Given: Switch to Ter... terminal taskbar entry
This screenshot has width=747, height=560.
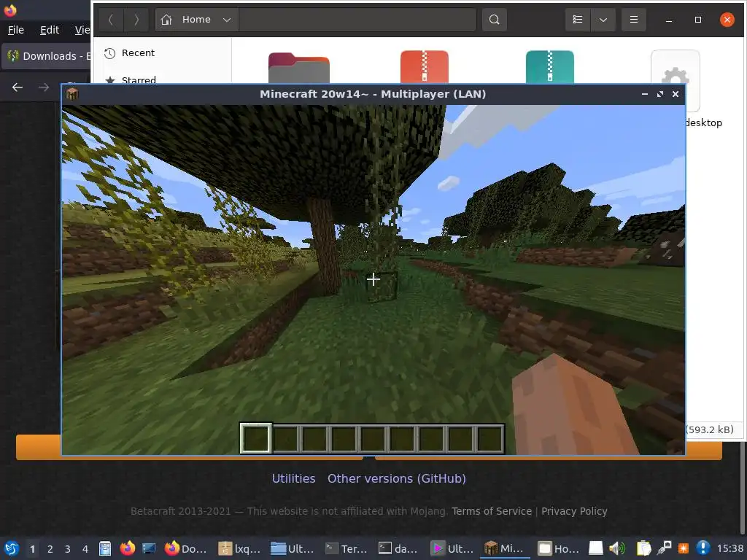Looking at the screenshot, I should click(x=347, y=548).
